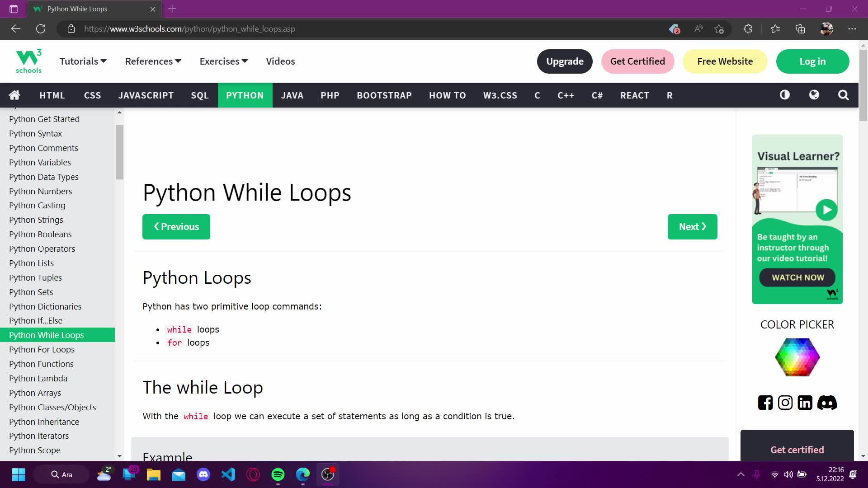This screenshot has height=488, width=868.
Task: Open browser settings and more menu
Action: click(852, 29)
